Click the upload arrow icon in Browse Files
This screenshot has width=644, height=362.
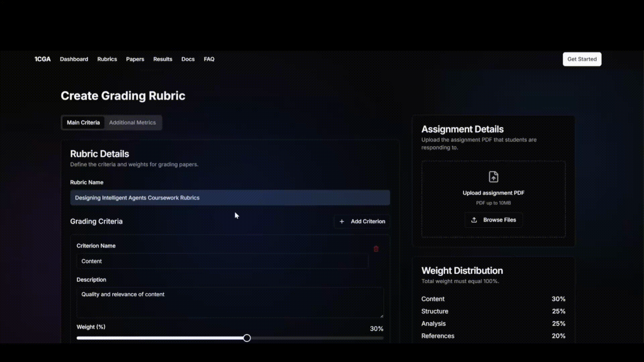[x=474, y=220]
